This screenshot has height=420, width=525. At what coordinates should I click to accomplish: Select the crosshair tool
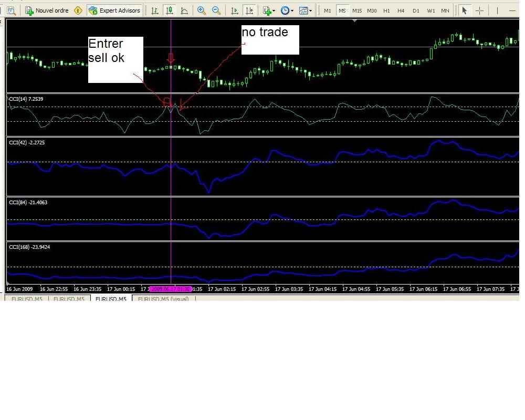[479, 10]
